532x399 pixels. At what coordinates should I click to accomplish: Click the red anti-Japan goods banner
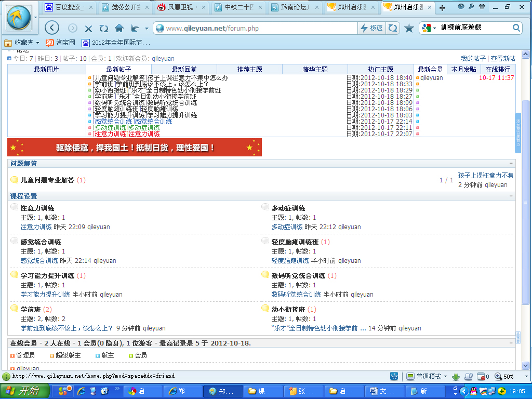(x=135, y=148)
